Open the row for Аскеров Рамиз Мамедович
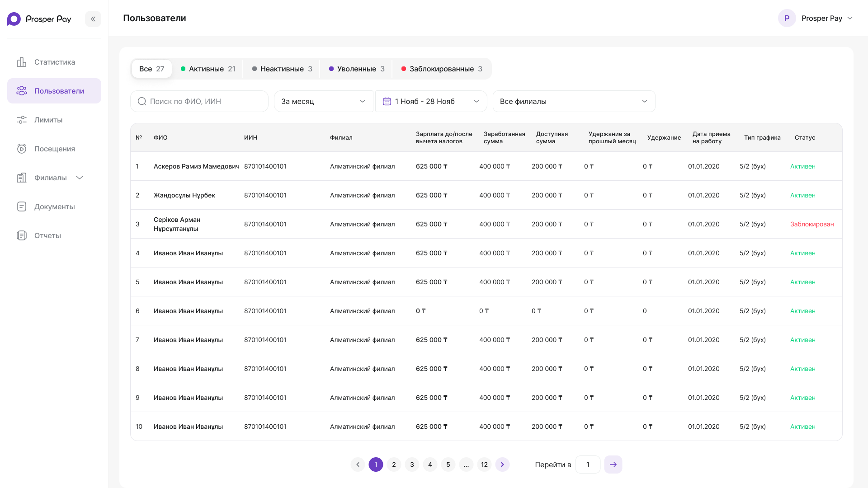Viewport: 868px width, 488px height. coord(486,166)
